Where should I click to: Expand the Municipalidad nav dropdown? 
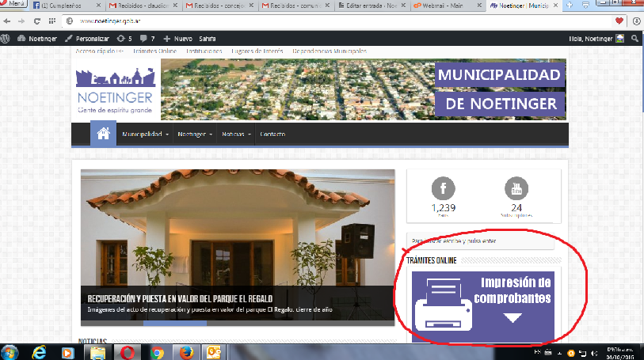pos(146,134)
